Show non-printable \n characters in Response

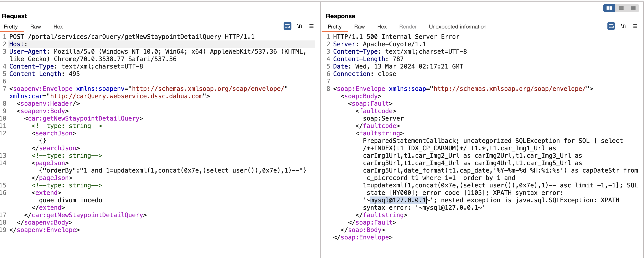(623, 26)
